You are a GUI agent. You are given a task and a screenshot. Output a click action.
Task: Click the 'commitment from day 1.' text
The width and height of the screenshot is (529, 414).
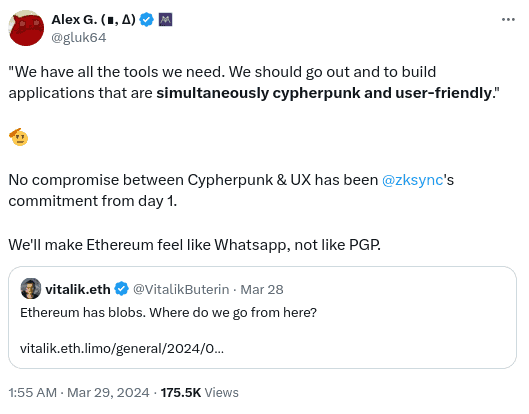93,201
